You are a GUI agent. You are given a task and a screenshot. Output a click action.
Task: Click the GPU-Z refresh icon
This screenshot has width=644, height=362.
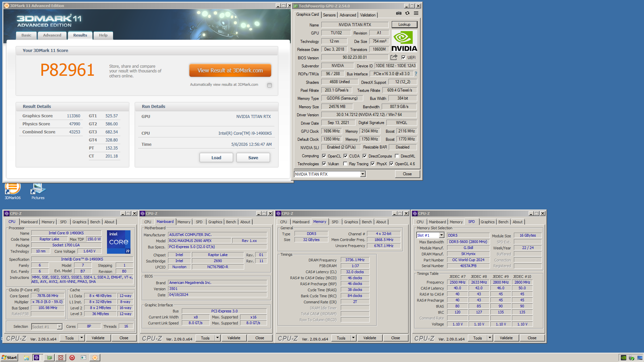pyautogui.click(x=407, y=13)
